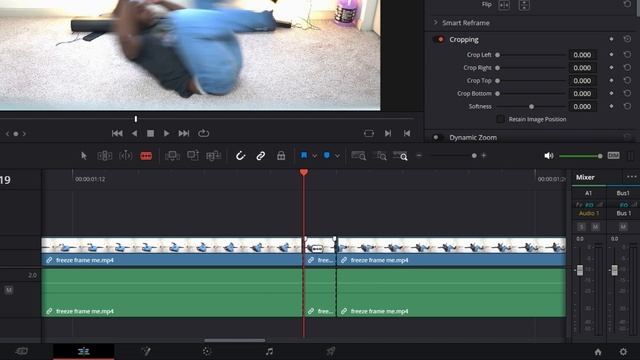640x360 pixels.
Task: Expand the Smart Reframe section
Action: tap(435, 22)
